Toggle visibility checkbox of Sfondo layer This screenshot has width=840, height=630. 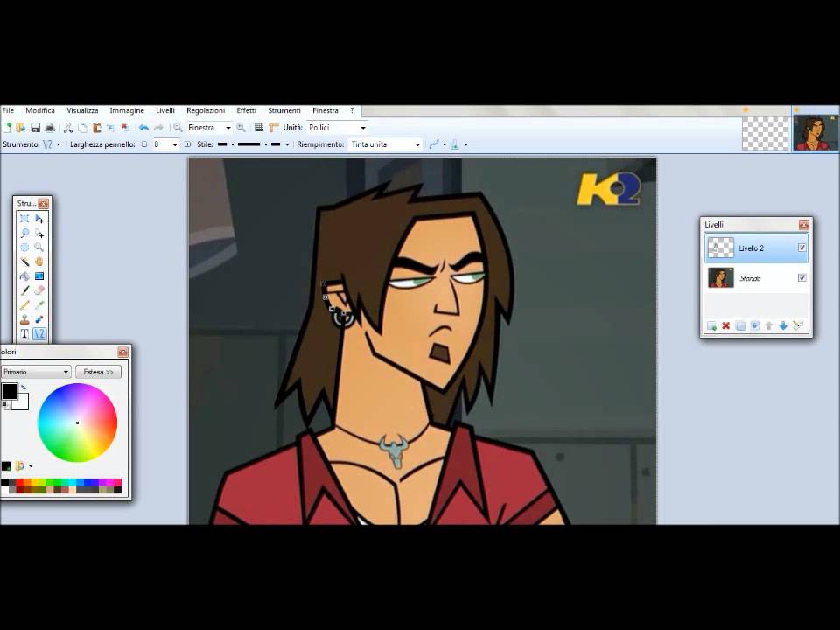tap(802, 277)
